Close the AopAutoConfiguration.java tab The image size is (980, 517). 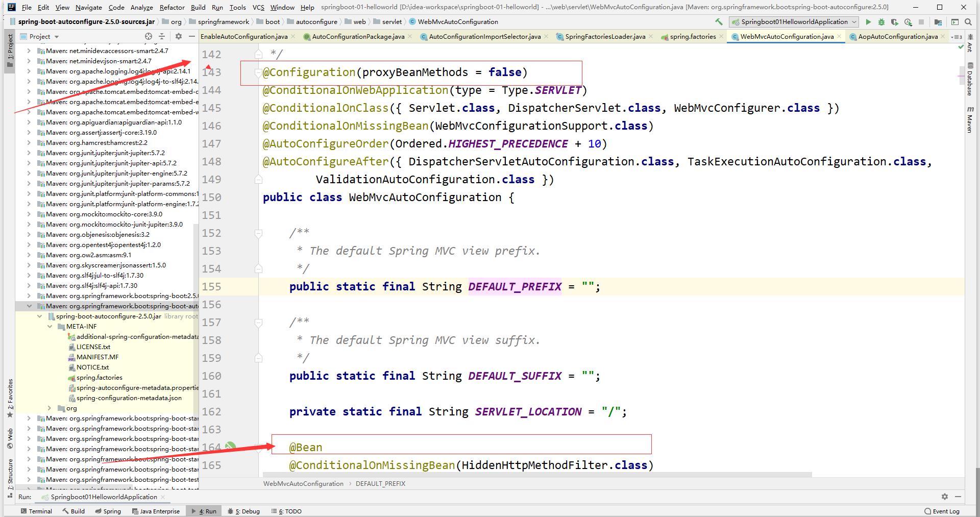[943, 36]
